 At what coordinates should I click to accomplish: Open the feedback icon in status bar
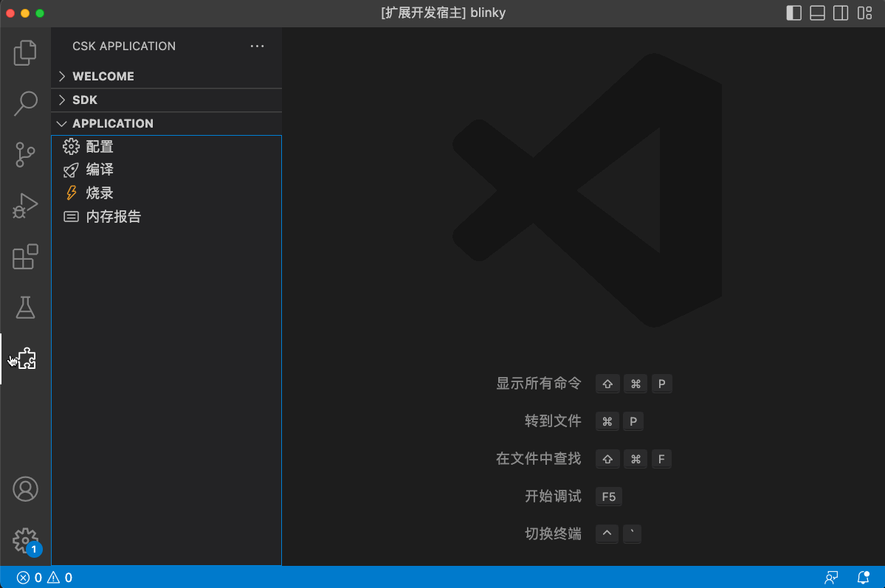click(831, 577)
